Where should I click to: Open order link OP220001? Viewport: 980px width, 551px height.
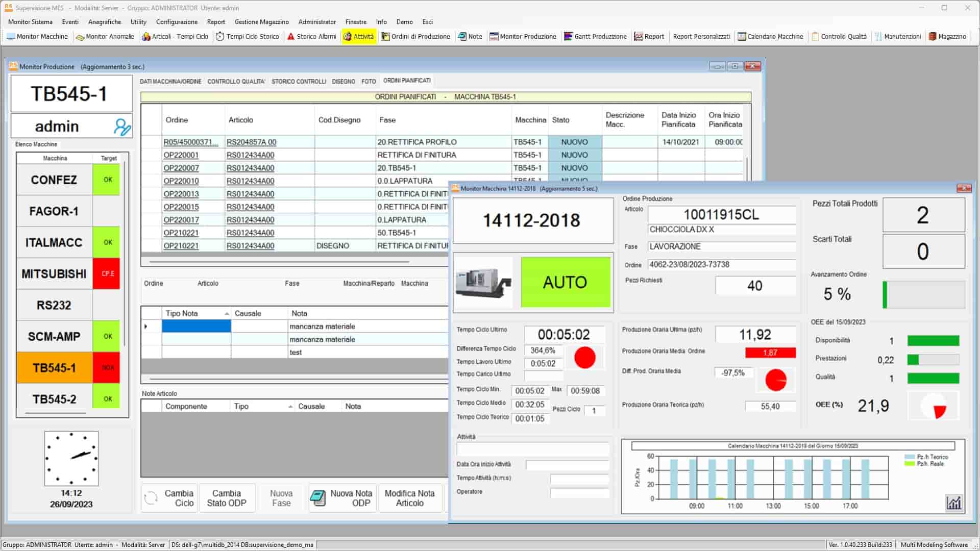[181, 155]
